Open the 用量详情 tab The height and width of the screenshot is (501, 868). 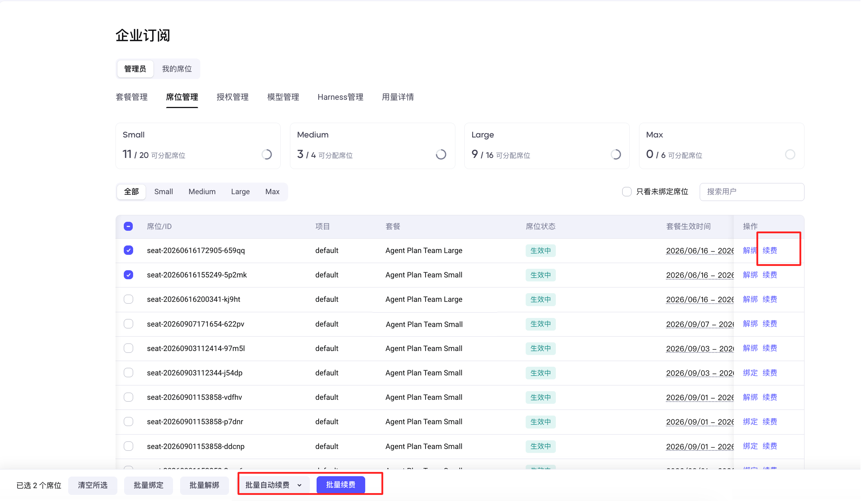[398, 97]
